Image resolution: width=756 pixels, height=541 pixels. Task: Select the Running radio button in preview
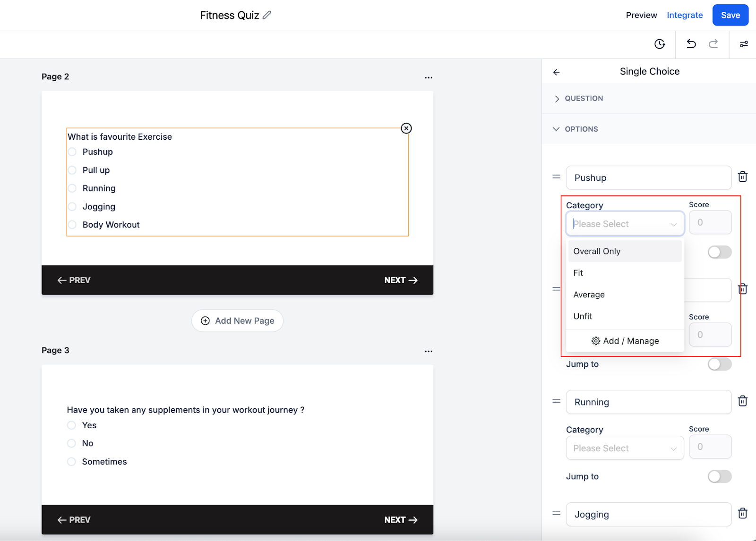click(72, 188)
